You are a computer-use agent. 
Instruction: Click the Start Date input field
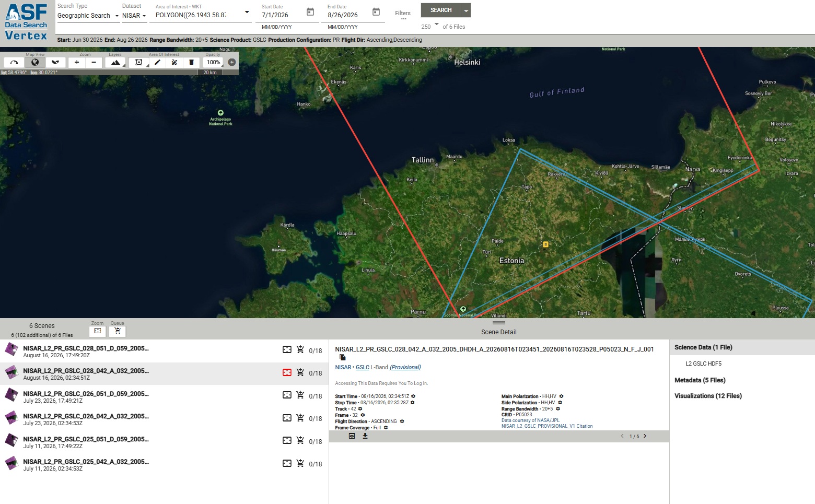pyautogui.click(x=282, y=15)
